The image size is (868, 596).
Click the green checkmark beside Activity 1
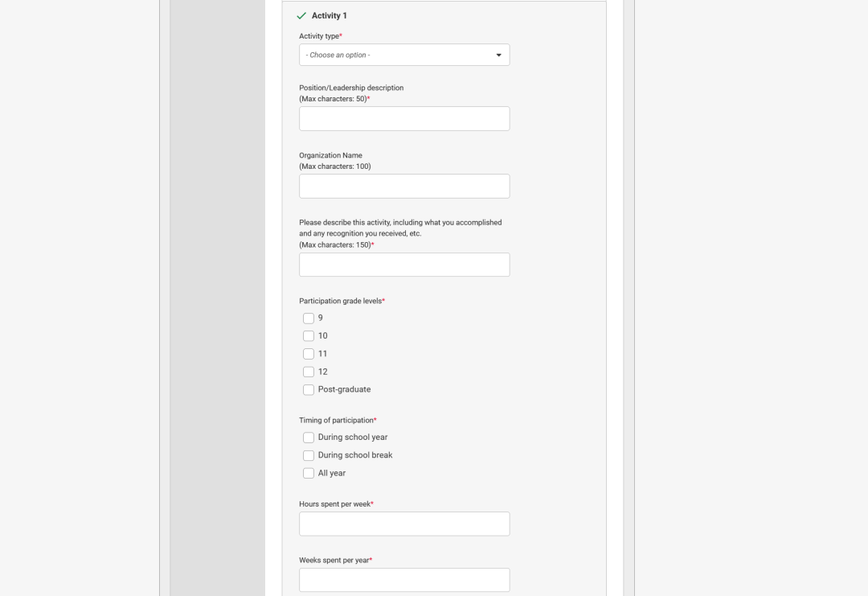301,16
